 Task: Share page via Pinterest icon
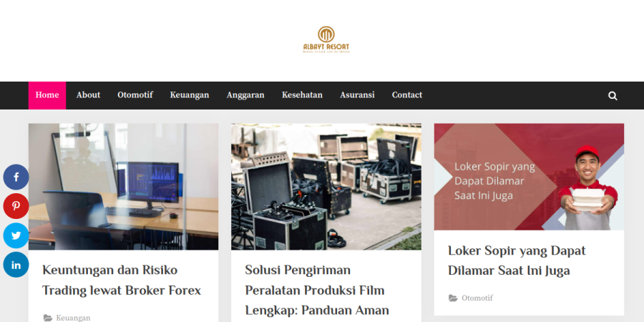point(16,206)
